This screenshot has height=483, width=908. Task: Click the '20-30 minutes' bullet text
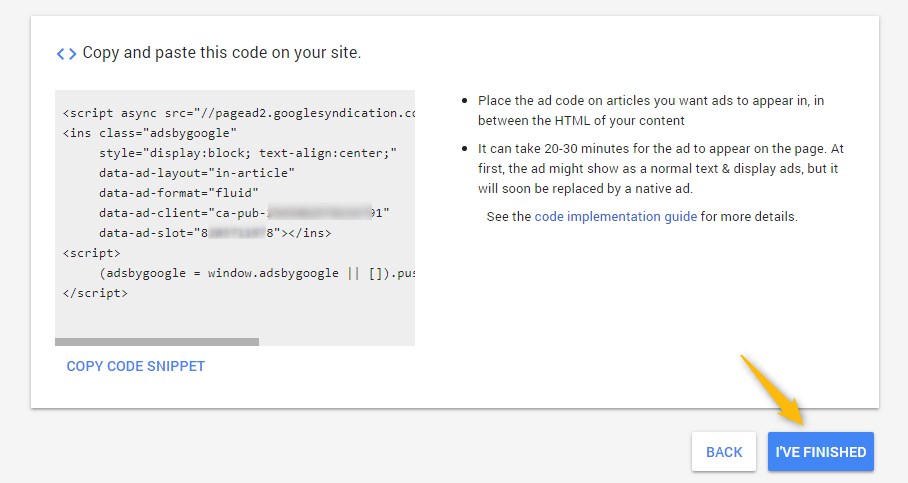[660, 168]
